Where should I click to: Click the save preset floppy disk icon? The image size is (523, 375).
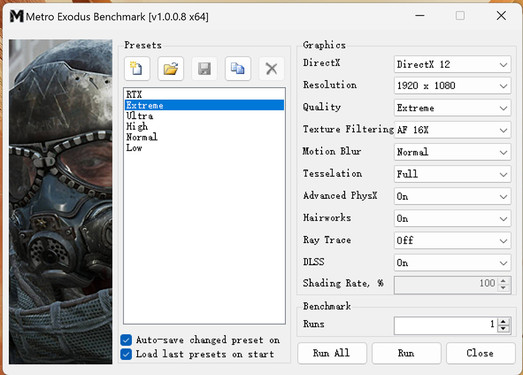(204, 69)
